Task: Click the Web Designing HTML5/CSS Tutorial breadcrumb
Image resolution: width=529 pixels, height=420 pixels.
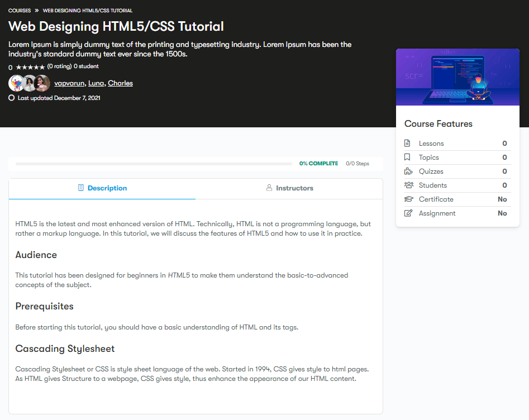Action: point(88,11)
